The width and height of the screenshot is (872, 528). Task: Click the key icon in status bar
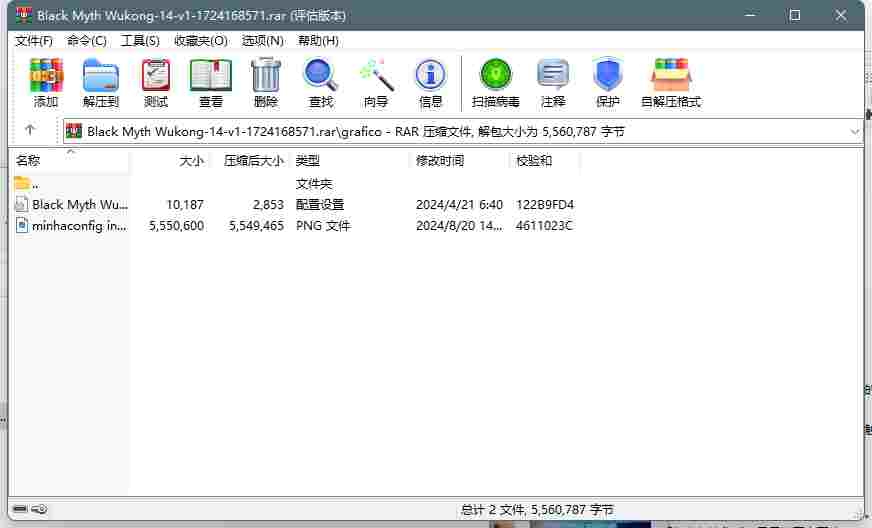39,509
